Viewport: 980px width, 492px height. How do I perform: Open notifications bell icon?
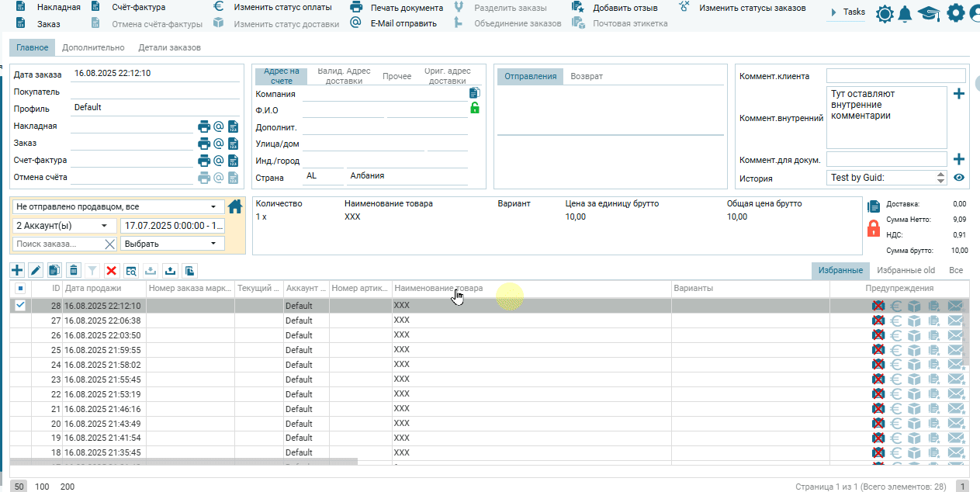coord(905,14)
